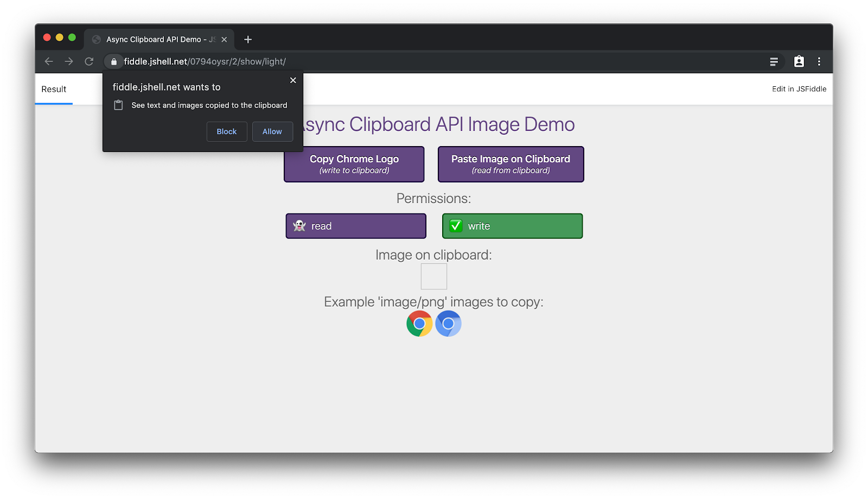Viewport: 868px width, 499px height.
Task: Open Chrome's three-dot menu
Action: (x=819, y=61)
